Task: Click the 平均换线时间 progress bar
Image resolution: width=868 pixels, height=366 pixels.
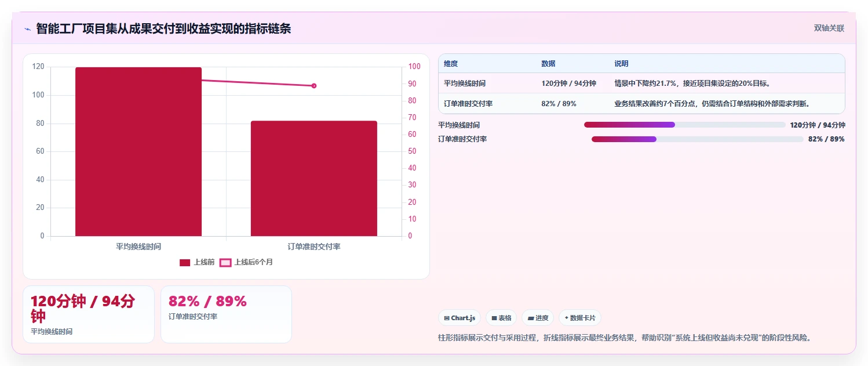Action: 685,125
